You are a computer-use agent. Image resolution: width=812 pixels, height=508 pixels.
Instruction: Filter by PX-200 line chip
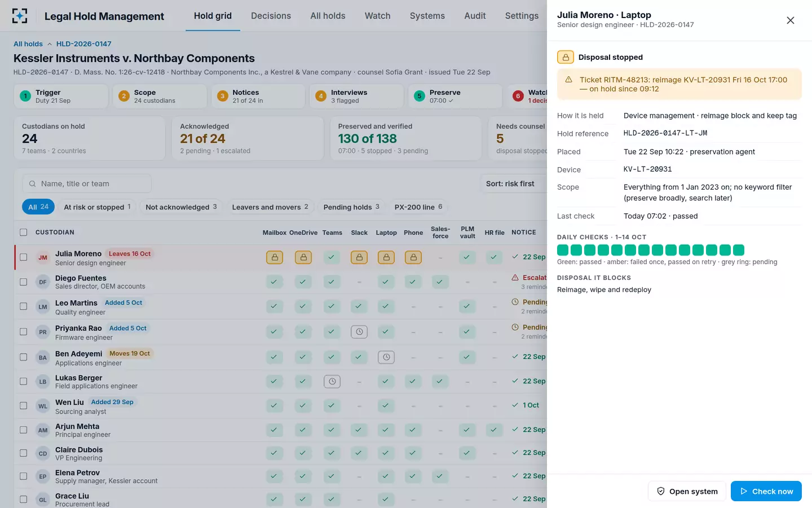tap(418, 207)
